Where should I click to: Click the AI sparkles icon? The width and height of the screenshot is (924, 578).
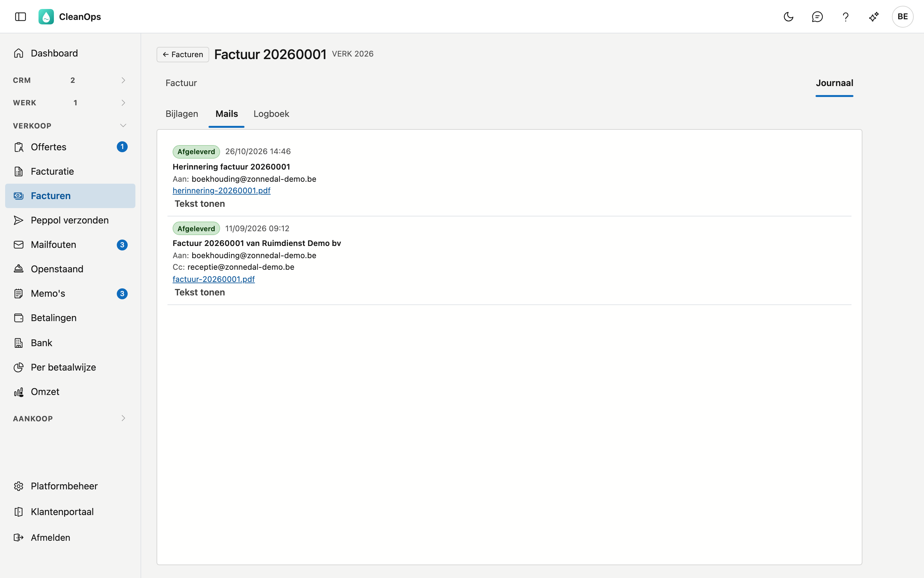[874, 16]
